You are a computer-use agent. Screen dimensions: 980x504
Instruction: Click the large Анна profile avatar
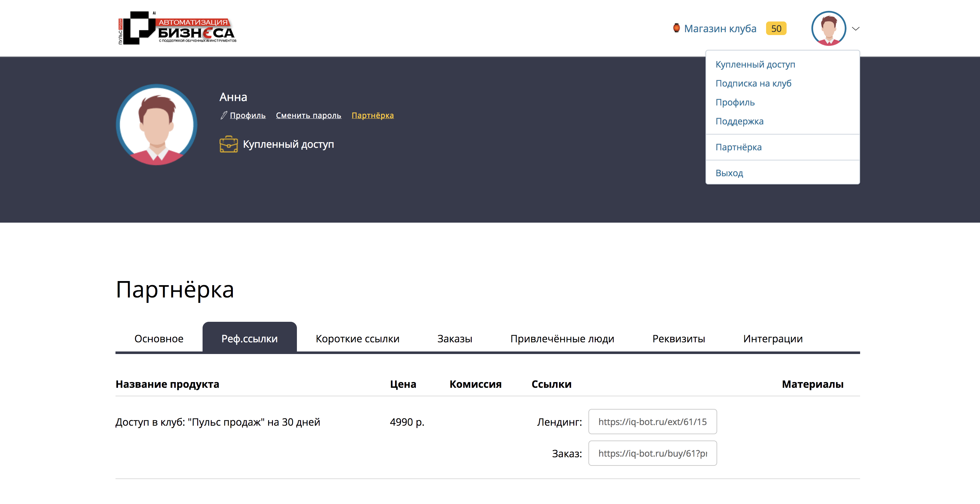tap(156, 124)
